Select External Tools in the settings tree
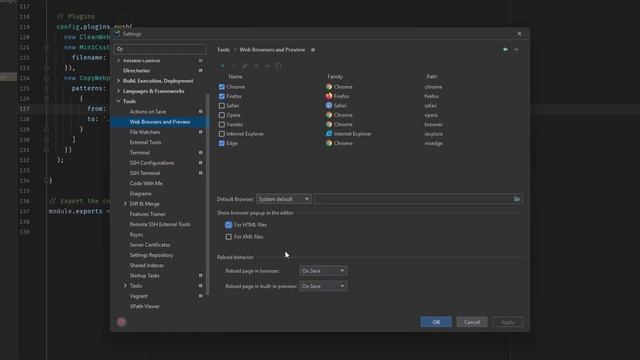Viewport: 640px width, 360px height. click(145, 142)
